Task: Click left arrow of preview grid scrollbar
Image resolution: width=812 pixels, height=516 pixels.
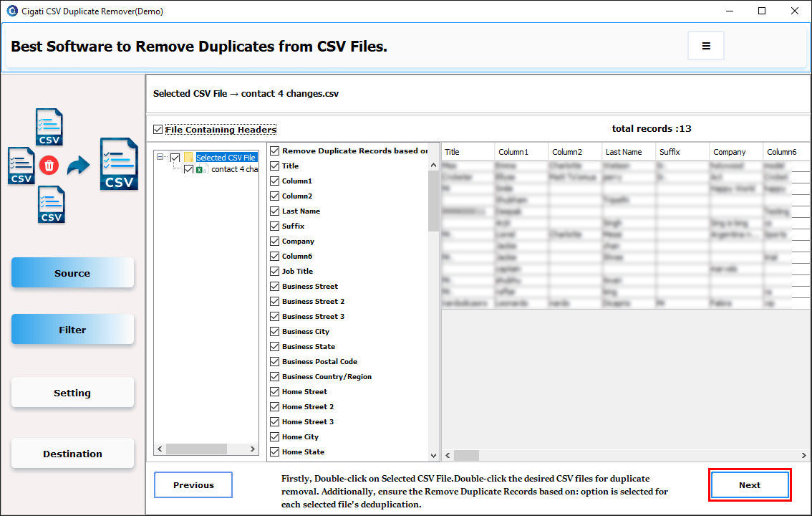Action: click(448, 455)
